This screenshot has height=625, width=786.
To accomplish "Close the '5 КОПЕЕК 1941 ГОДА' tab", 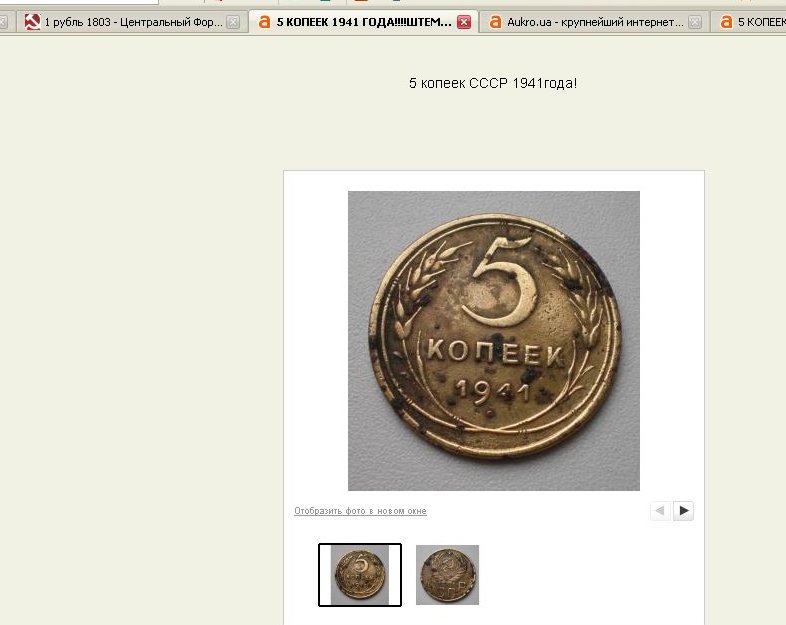I will pyautogui.click(x=464, y=22).
